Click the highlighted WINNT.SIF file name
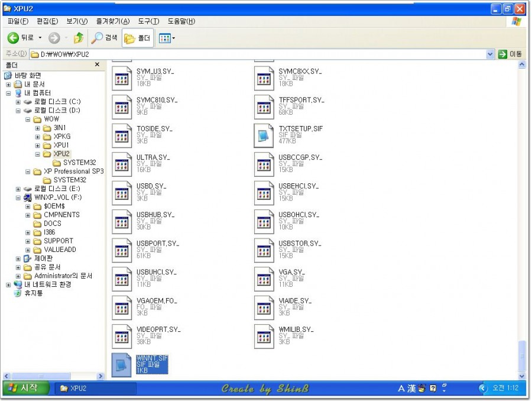Screen dimensions: 532x401 pyautogui.click(x=152, y=358)
